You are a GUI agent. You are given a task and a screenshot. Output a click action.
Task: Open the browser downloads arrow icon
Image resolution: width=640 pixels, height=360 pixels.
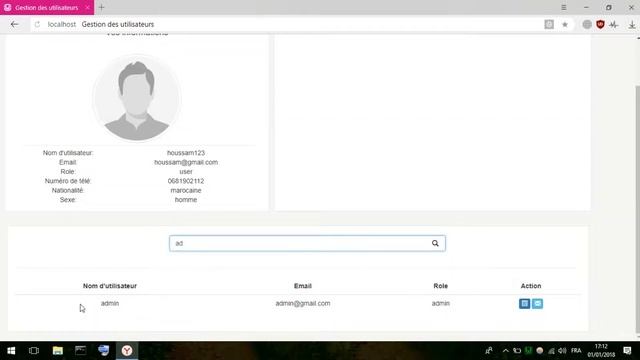[632, 24]
